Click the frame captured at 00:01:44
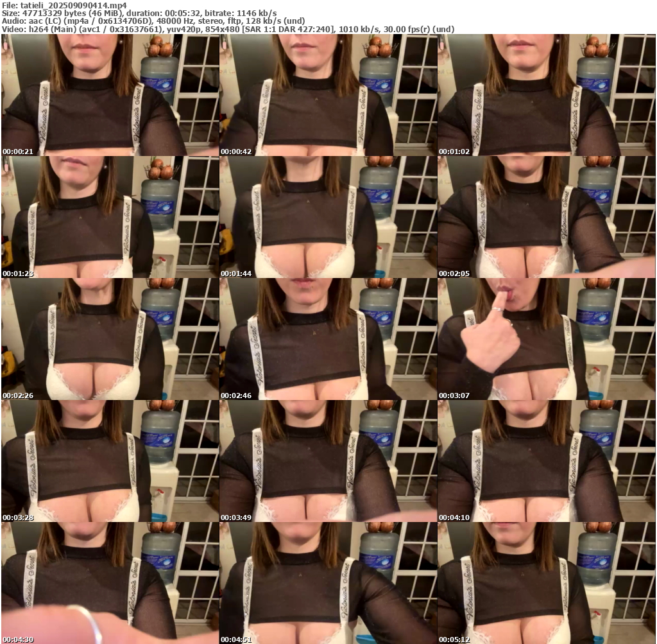Image resolution: width=657 pixels, height=644 pixels. click(x=328, y=217)
